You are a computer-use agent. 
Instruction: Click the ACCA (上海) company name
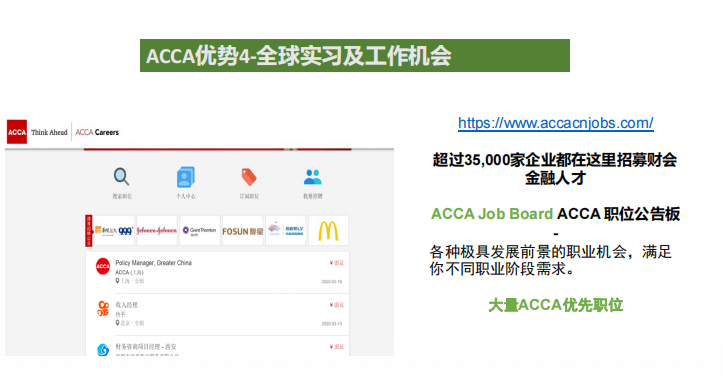point(129,273)
